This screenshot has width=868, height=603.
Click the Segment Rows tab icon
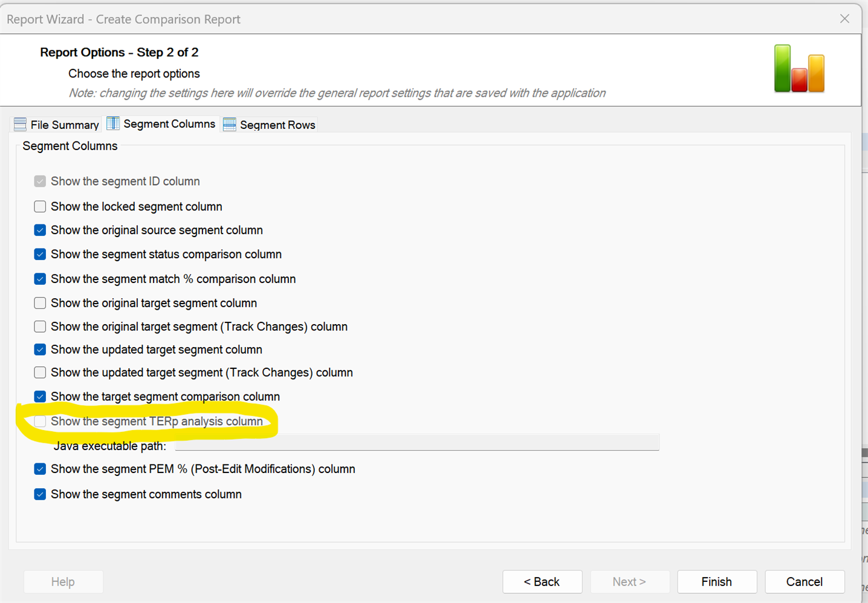(x=229, y=124)
